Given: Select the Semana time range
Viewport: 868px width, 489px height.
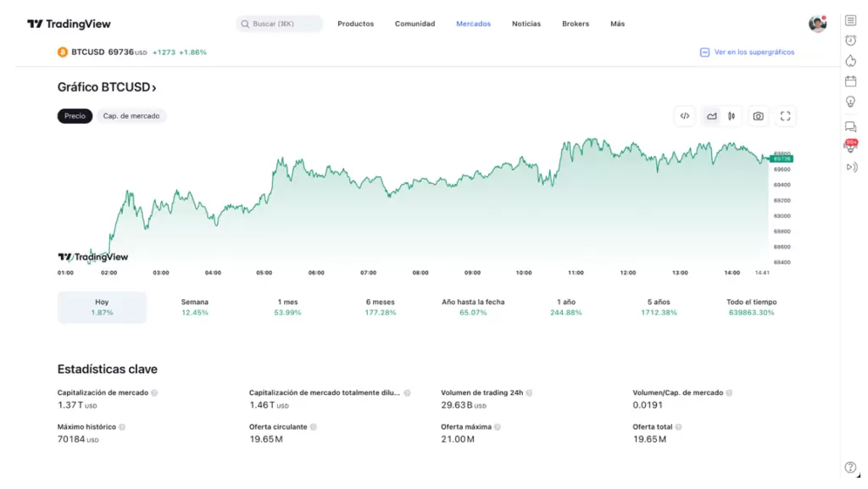Looking at the screenshot, I should pos(195,307).
